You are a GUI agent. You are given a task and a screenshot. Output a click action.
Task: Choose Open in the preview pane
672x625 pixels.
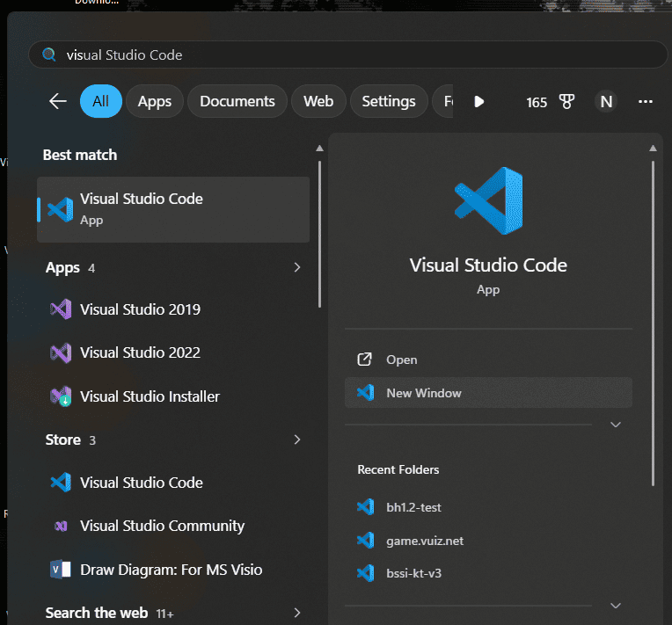[x=488, y=360]
